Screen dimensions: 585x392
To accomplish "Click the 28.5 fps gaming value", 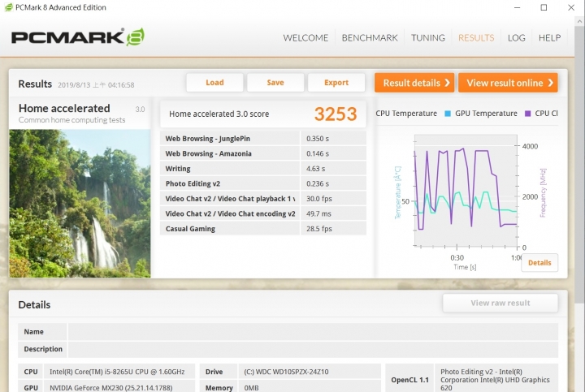I will pyautogui.click(x=319, y=228).
